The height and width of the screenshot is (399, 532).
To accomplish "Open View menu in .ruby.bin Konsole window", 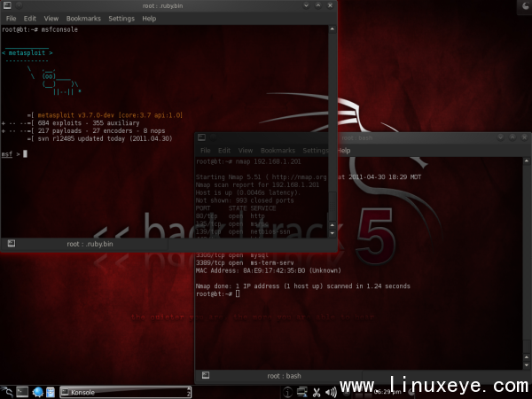I will tap(51, 19).
